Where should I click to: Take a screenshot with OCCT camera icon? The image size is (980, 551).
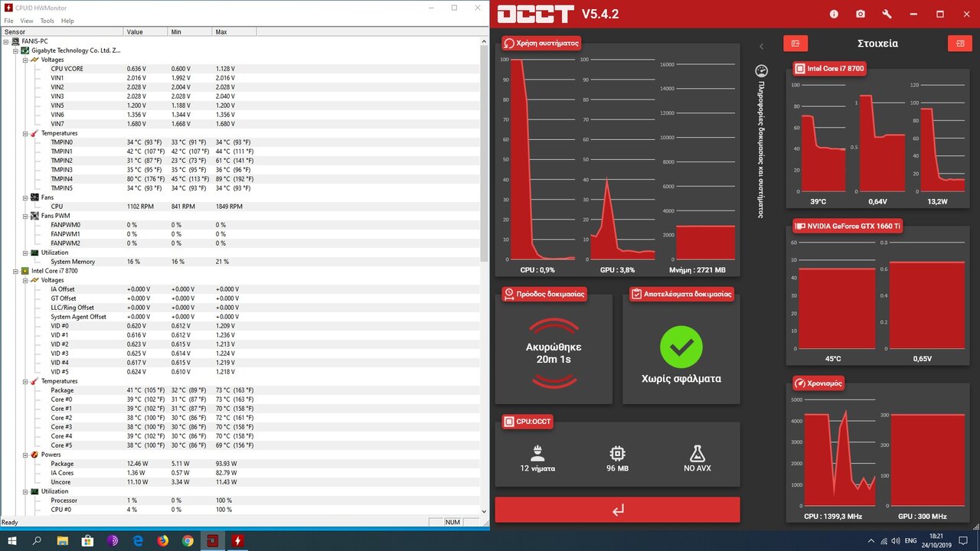[x=861, y=14]
